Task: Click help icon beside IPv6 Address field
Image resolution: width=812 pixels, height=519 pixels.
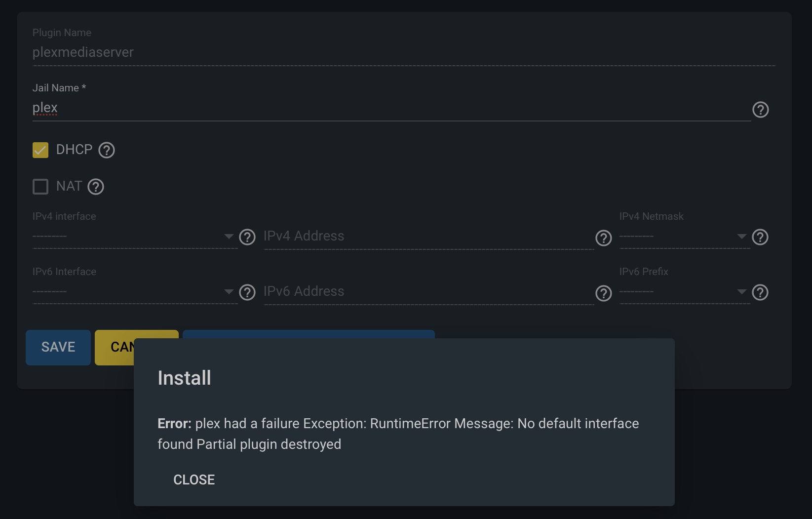Action: [604, 293]
